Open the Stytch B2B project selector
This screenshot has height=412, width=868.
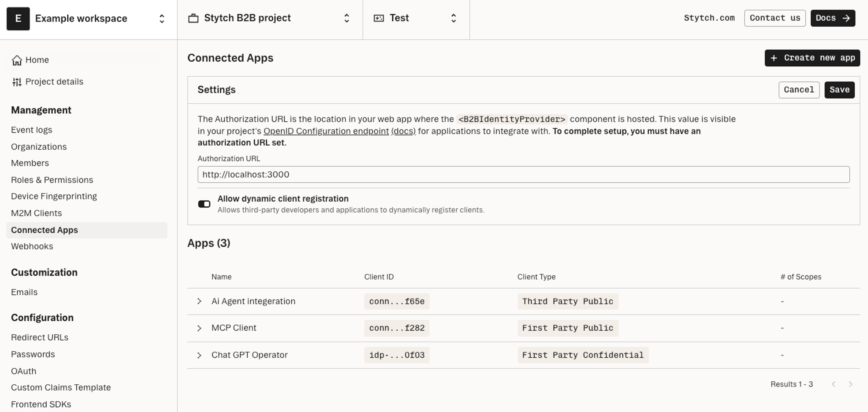346,18
